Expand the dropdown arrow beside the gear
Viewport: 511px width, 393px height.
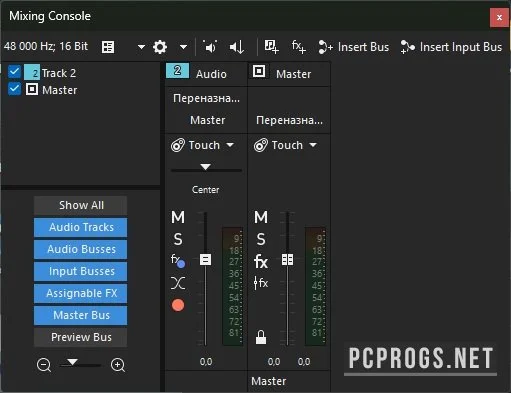(x=183, y=47)
